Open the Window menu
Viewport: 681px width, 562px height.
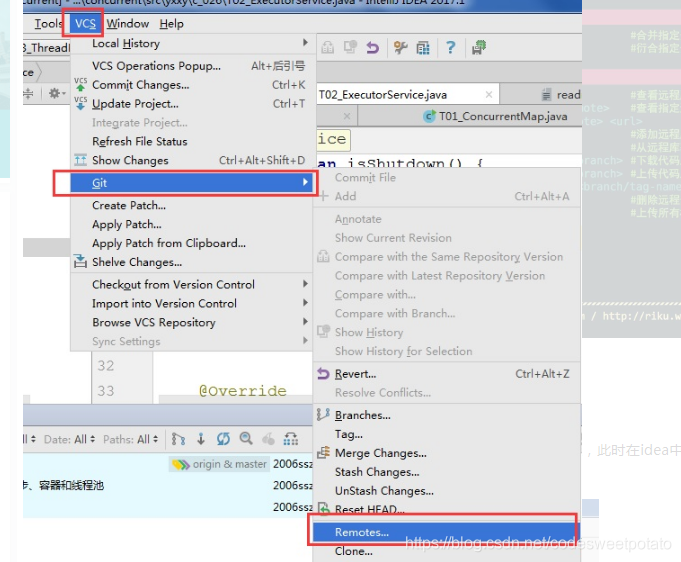tap(128, 23)
